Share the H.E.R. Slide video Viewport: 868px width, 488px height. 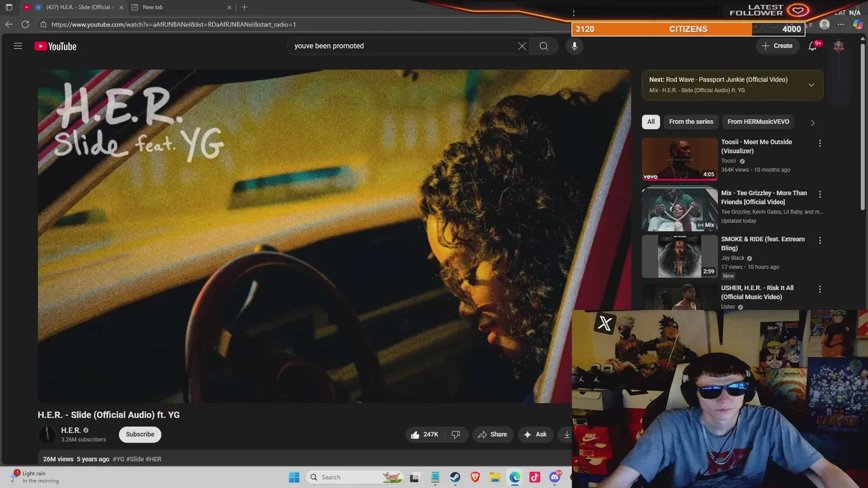pyautogui.click(x=492, y=434)
